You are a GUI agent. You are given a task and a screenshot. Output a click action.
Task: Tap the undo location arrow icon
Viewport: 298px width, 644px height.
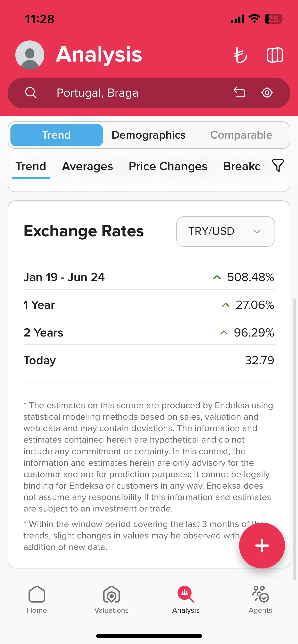click(239, 92)
